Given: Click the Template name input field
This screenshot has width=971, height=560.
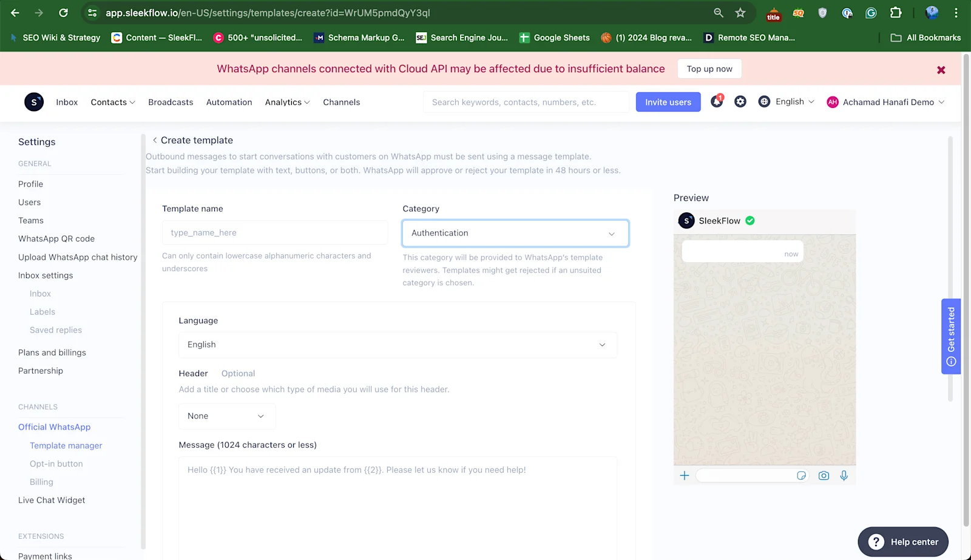Looking at the screenshot, I should click(275, 232).
